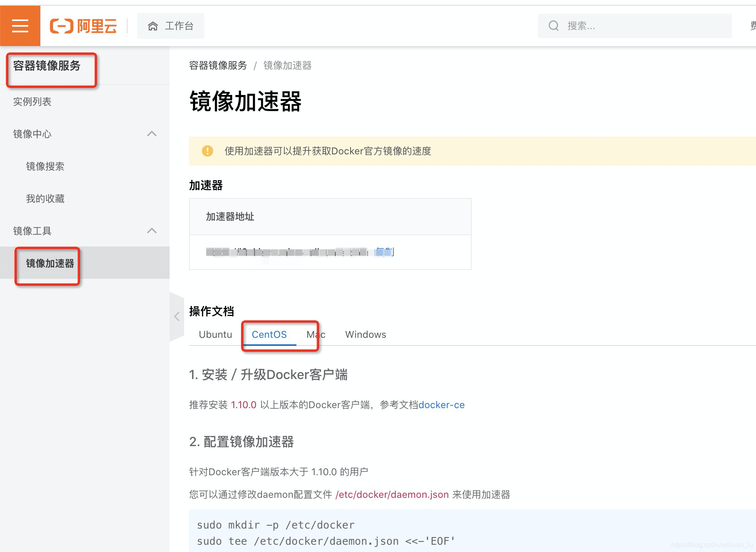Image resolution: width=756 pixels, height=552 pixels.
Task: Switch to the Ubuntu tab
Action: pyautogui.click(x=216, y=335)
